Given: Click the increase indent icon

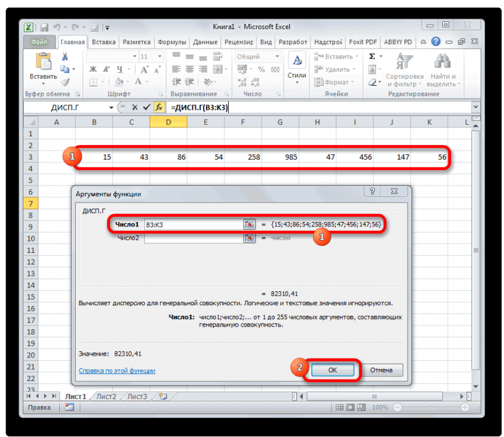Looking at the screenshot, I should point(190,82).
